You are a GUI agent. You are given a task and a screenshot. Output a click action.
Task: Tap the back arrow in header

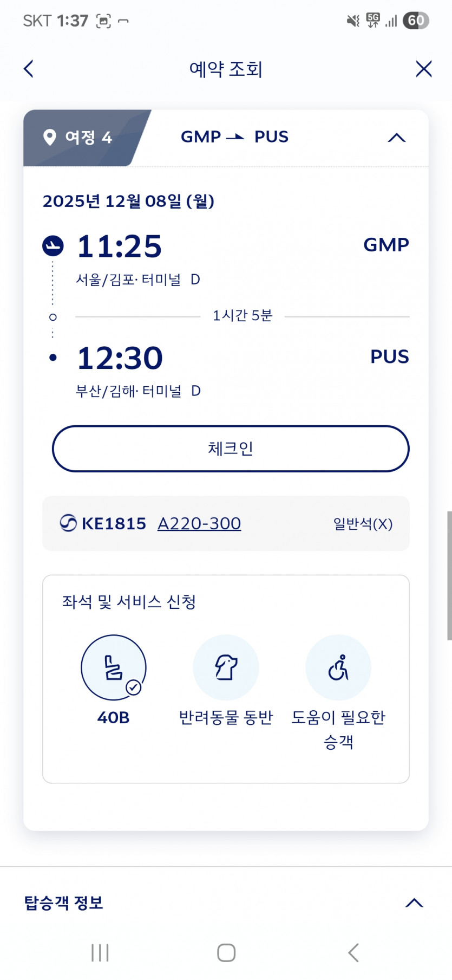29,69
